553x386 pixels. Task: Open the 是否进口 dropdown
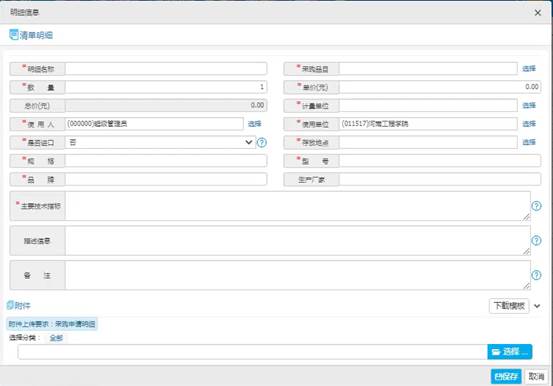160,143
